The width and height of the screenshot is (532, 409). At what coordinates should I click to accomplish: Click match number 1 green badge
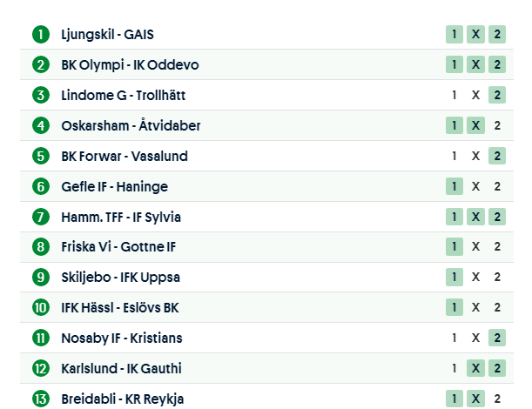(40, 35)
